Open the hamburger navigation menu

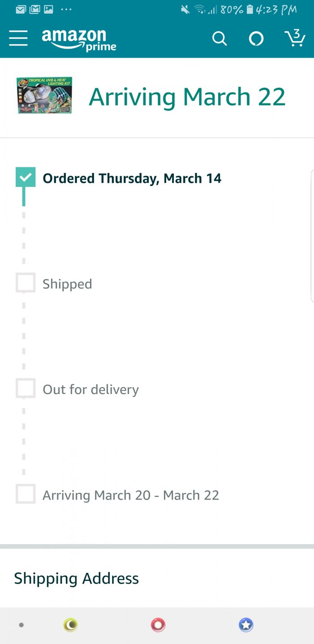point(18,38)
